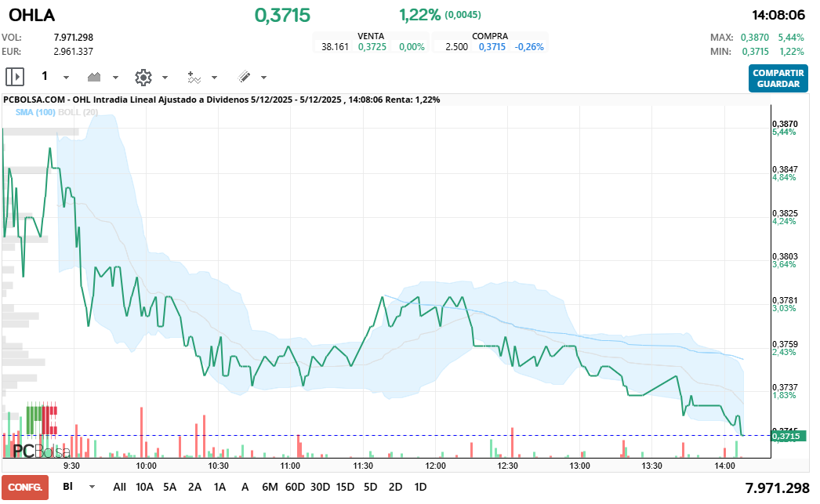Image resolution: width=820 pixels, height=504 pixels.
Task: Expand dropdown arrow next to pencil tool
Action: pos(263,78)
